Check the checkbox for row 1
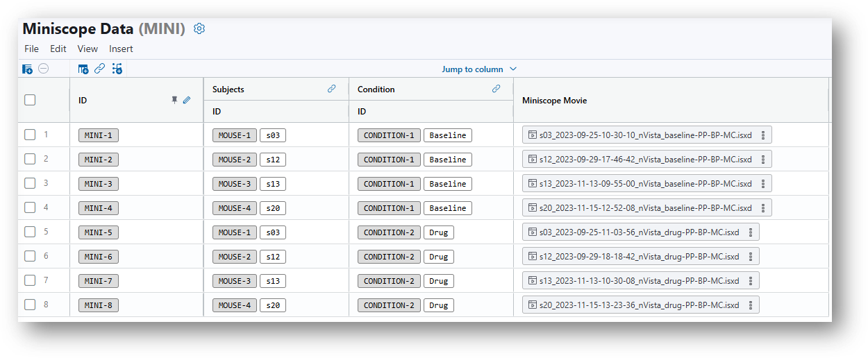Image resolution: width=868 pixels, height=358 pixels. pos(30,135)
